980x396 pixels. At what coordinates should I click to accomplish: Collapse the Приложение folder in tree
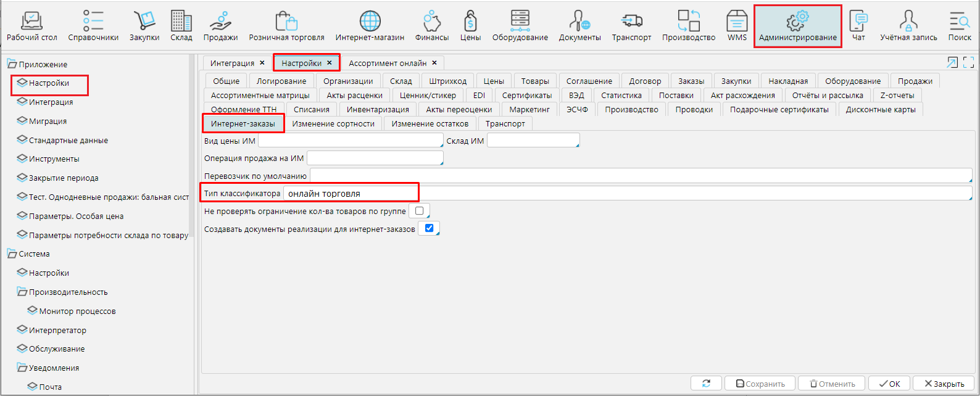click(12, 64)
